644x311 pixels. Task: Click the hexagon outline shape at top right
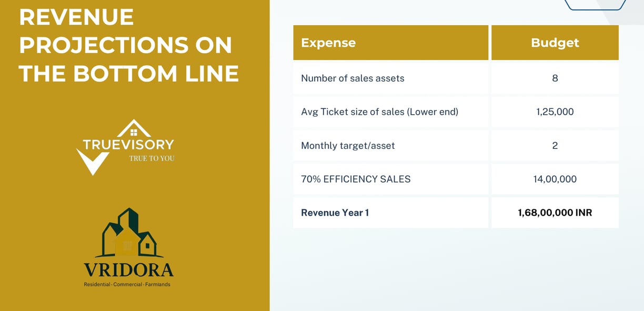[x=595, y=5]
